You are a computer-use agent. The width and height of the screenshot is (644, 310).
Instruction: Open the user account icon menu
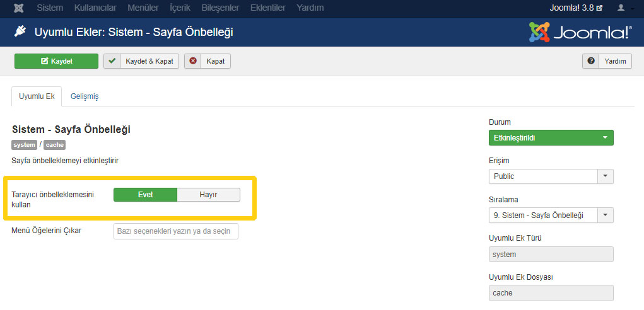pyautogui.click(x=624, y=8)
